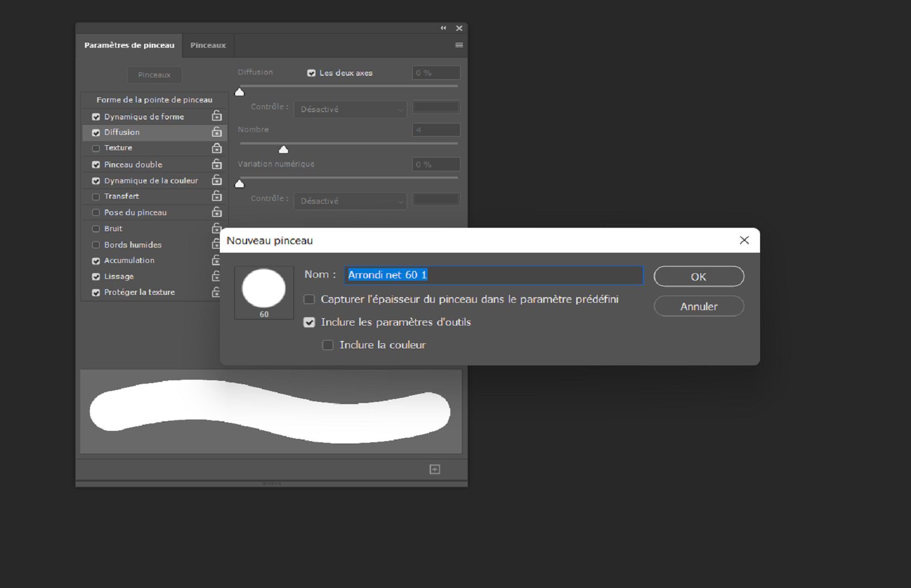Click the round brush thumbnail preview
911x588 pixels.
(264, 293)
